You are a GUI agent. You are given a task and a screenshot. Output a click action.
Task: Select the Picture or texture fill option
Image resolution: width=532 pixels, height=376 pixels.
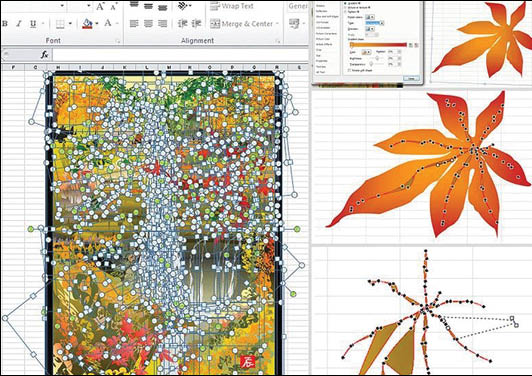(x=345, y=7)
